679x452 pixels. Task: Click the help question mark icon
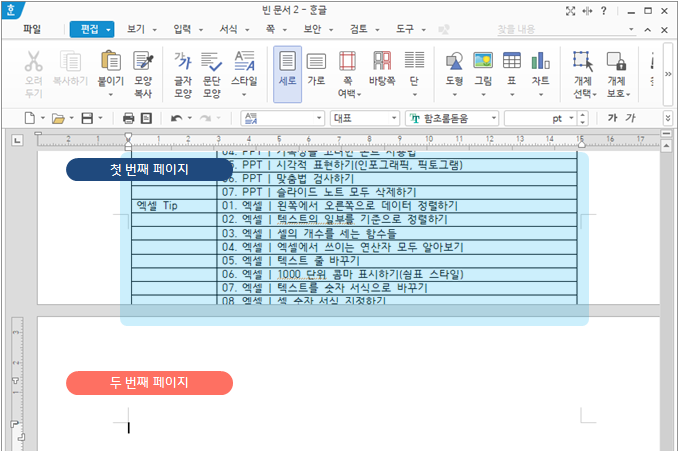point(604,11)
